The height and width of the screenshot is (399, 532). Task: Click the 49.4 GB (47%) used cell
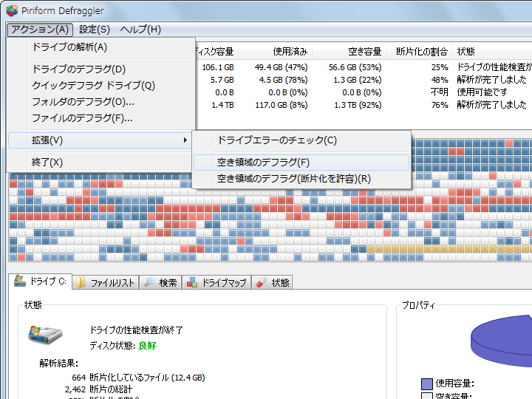click(x=282, y=67)
